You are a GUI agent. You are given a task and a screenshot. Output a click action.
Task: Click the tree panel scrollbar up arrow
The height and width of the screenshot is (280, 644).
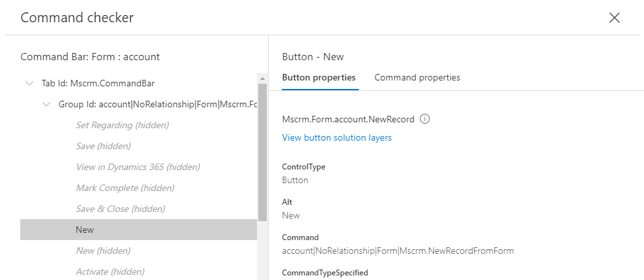click(x=262, y=79)
